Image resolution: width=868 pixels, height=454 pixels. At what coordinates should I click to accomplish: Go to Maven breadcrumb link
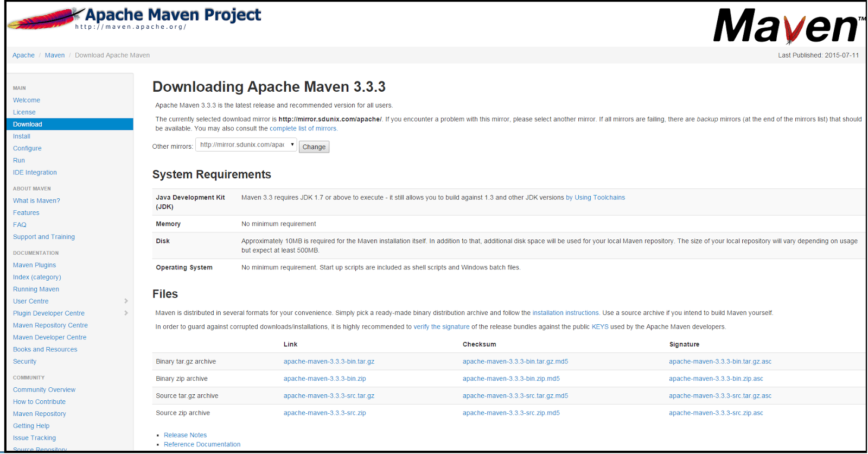coord(55,55)
